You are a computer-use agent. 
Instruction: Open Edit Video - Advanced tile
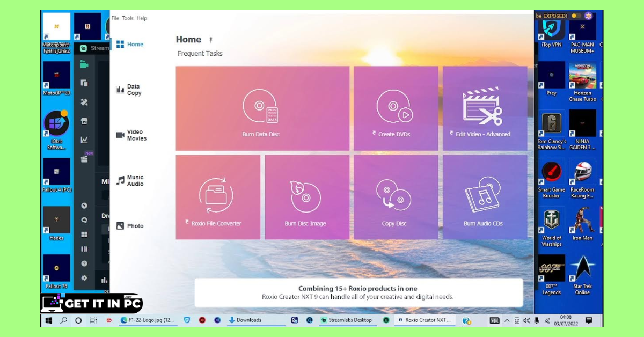(x=485, y=108)
